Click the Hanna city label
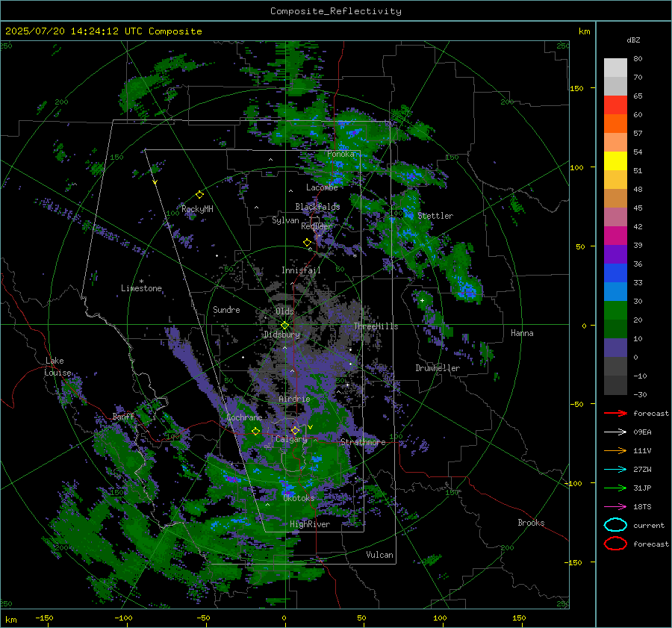The width and height of the screenshot is (672, 628). tap(522, 333)
